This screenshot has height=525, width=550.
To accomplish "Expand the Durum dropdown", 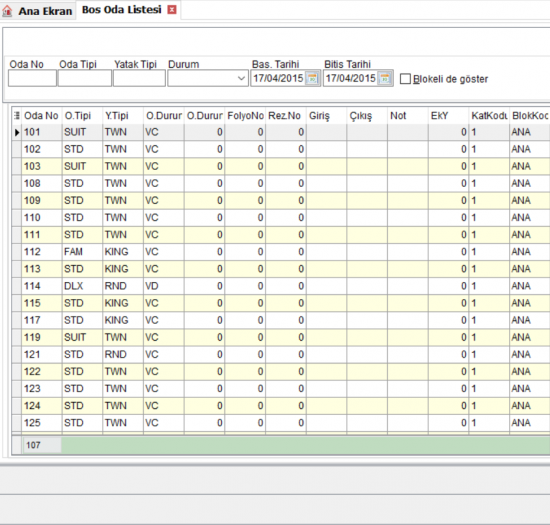I will (241, 78).
